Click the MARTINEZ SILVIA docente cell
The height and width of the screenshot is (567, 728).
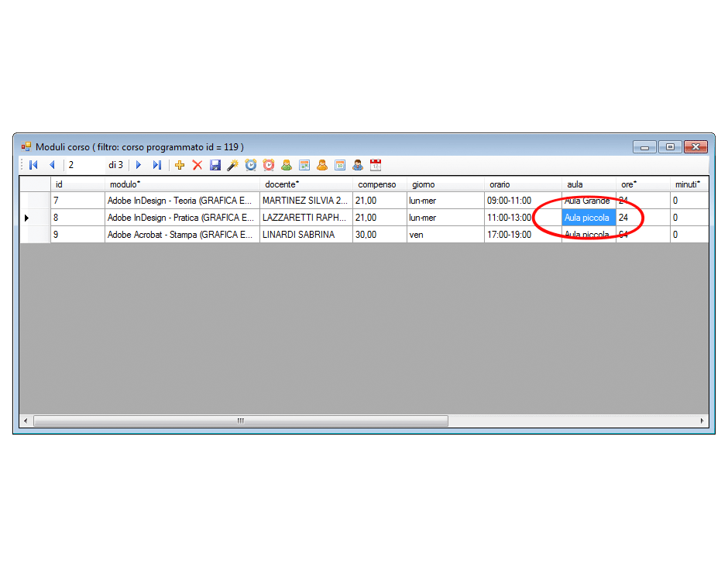306,201
